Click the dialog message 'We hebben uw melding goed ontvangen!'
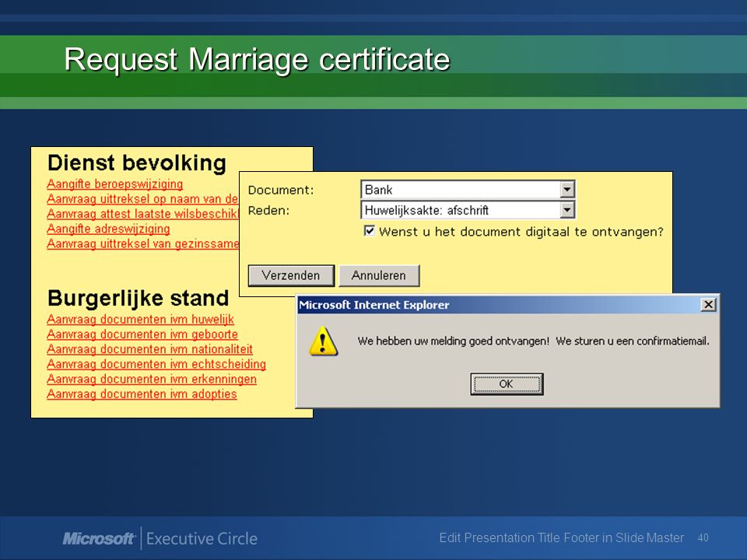Image resolution: width=747 pixels, height=560 pixels. coord(454,341)
